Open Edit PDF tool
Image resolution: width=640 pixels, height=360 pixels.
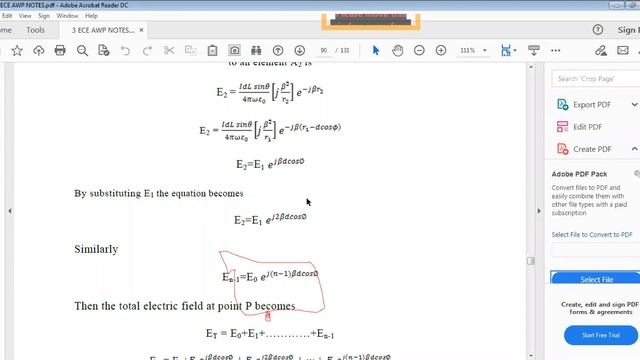[579, 127]
